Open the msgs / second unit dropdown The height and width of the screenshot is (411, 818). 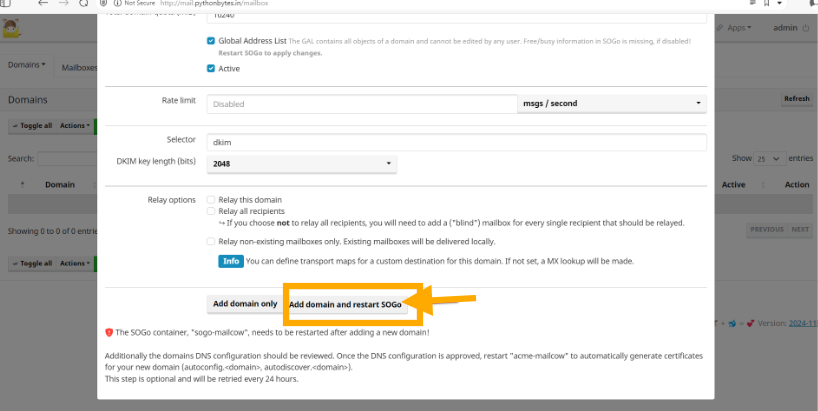(x=612, y=103)
